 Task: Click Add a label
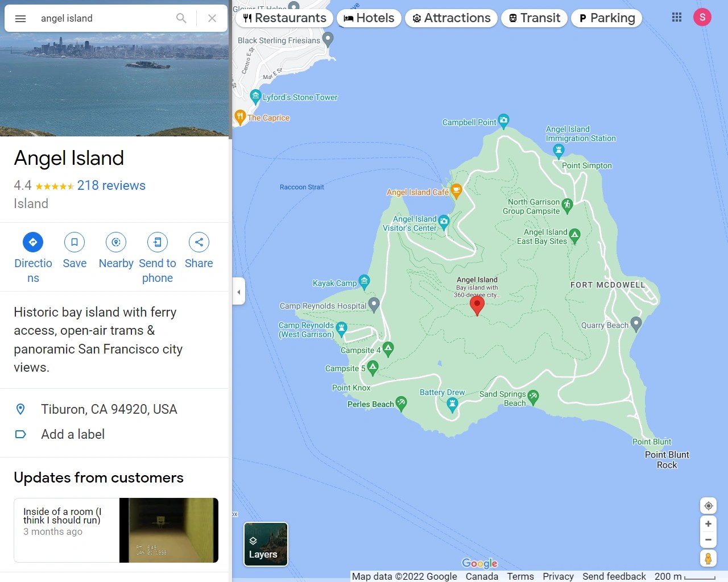pos(114,434)
